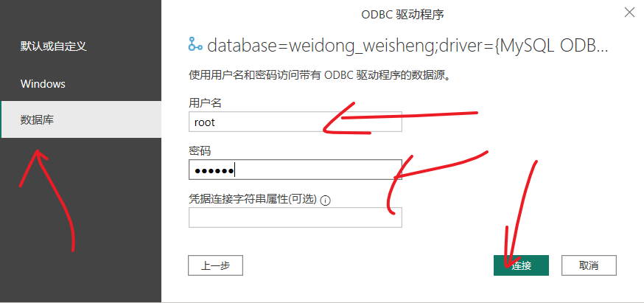Click the info icon beside 凭据连接字符串属性
Viewport: 644px width, 303px height.
[325, 201]
